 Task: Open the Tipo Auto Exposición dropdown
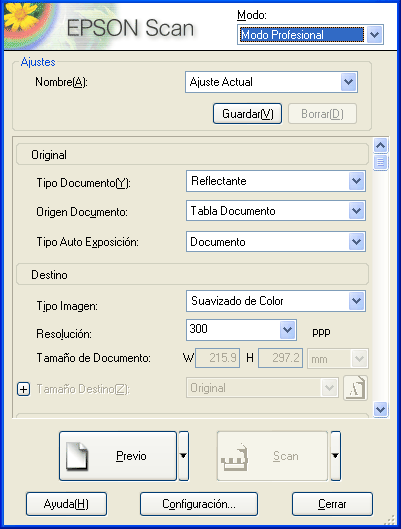pyautogui.click(x=356, y=242)
